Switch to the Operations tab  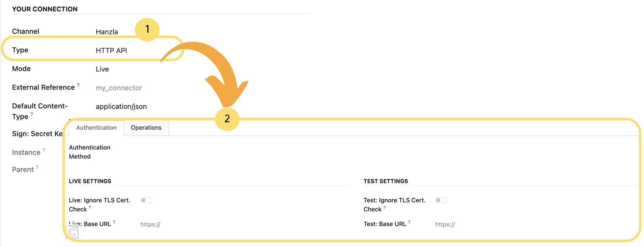click(146, 128)
